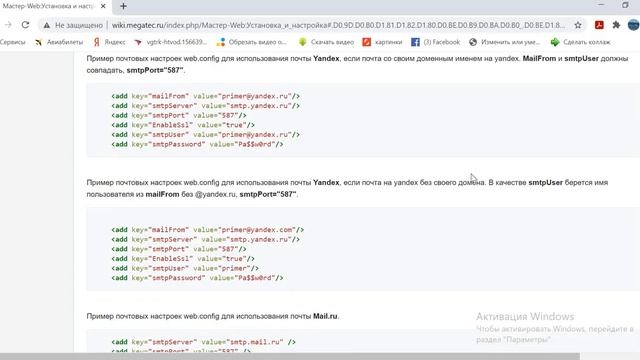Click the primer@yandex.com mailFrom line

pyautogui.click(x=208, y=230)
